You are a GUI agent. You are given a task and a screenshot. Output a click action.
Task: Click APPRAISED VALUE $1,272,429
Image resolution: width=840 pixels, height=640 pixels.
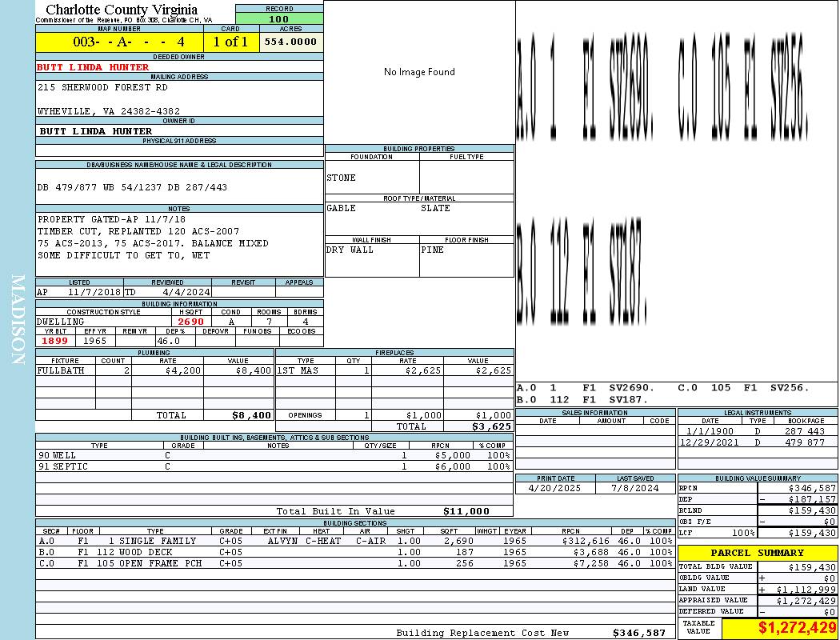click(x=806, y=601)
